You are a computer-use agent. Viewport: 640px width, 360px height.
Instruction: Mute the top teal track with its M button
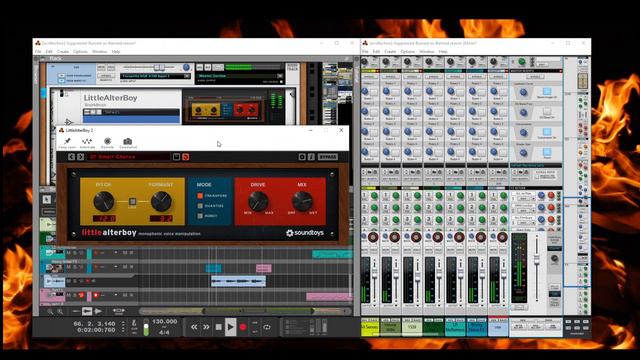point(68,253)
